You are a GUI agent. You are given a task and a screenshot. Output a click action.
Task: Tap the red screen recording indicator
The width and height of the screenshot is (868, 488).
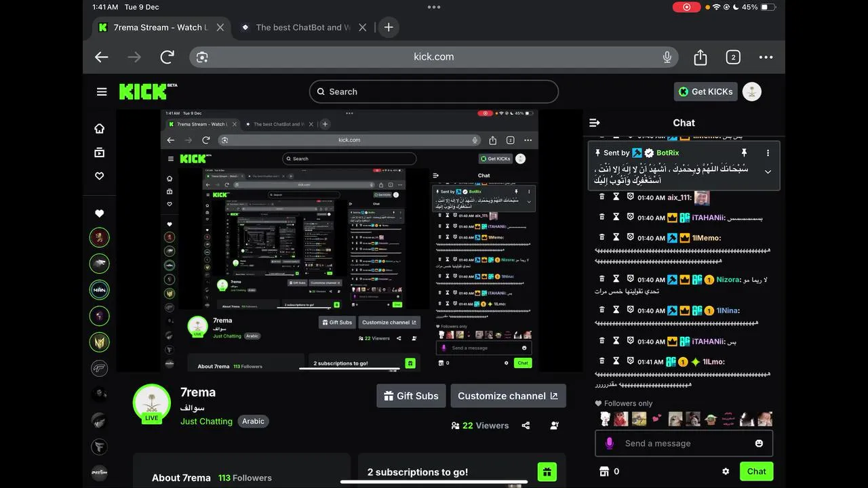click(x=686, y=7)
